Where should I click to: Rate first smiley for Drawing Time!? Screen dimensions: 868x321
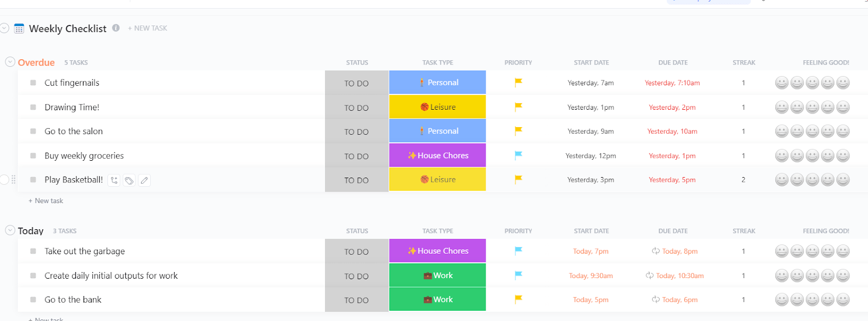tap(781, 108)
